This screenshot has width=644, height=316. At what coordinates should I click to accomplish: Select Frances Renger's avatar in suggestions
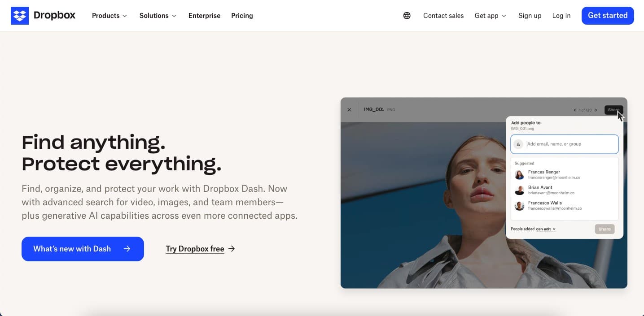(519, 175)
